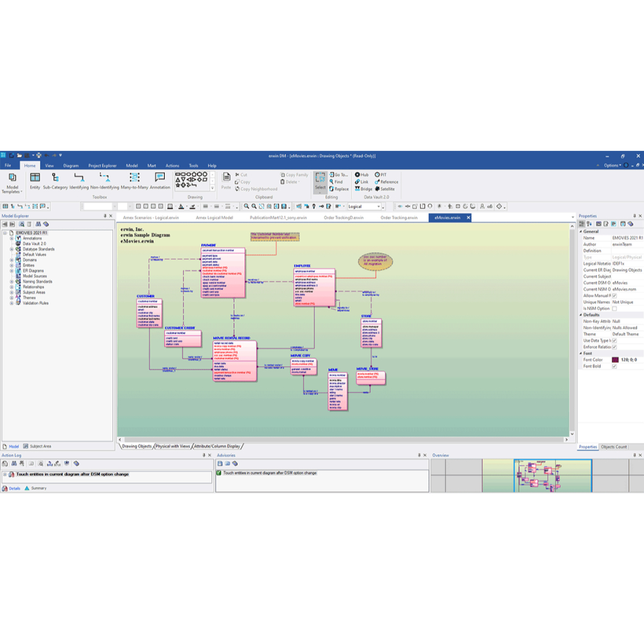This screenshot has width=644, height=644.
Task: Click Copy Neighborhood in Clipboard group
Action: [257, 189]
